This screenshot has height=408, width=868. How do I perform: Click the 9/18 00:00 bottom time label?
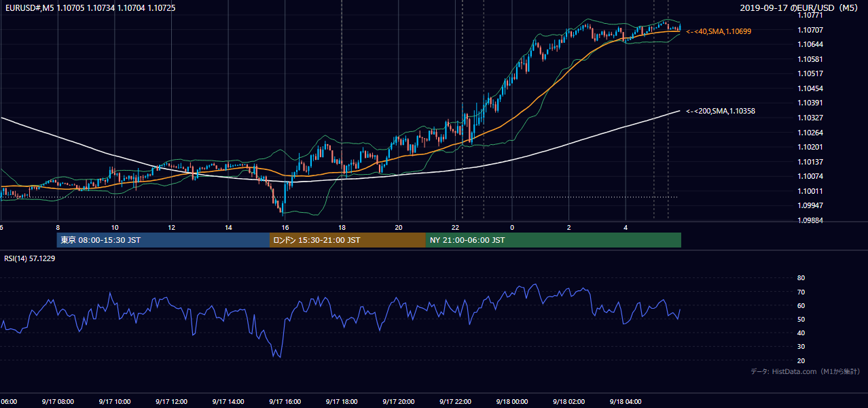(512, 402)
